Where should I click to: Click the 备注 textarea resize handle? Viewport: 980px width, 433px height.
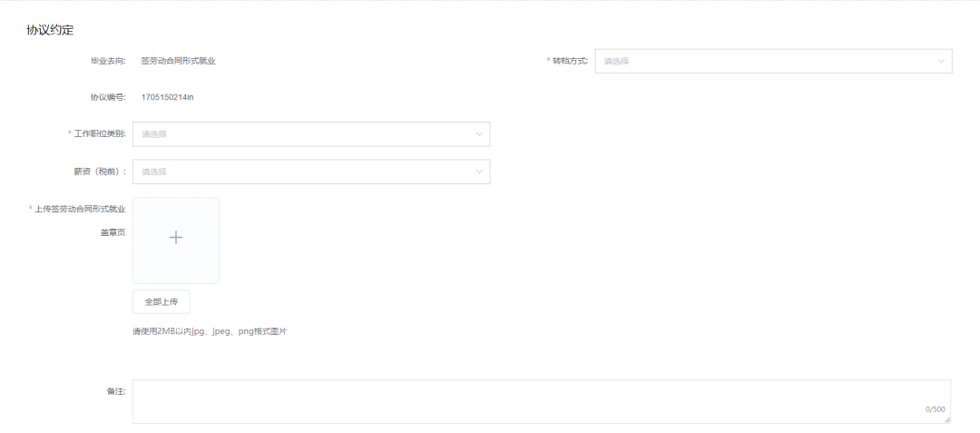click(x=947, y=419)
